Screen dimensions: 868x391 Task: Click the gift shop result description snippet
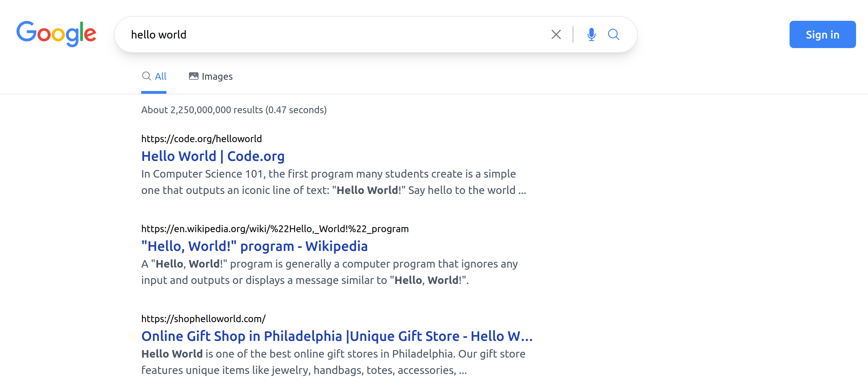pos(333,362)
